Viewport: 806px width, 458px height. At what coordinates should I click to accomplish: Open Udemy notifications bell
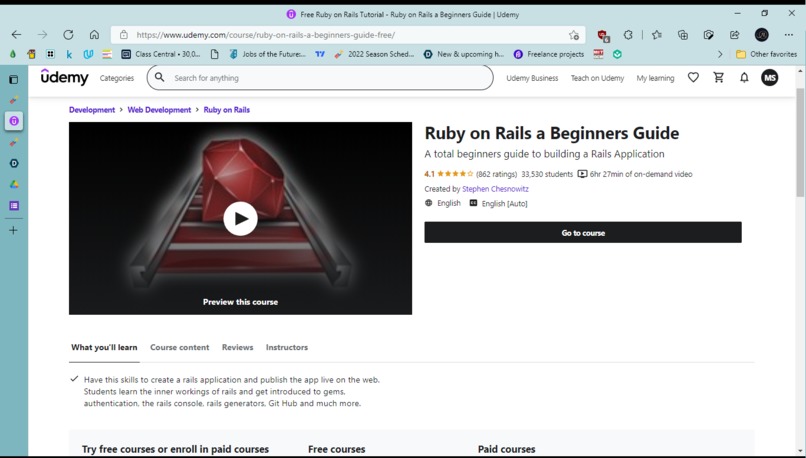(744, 78)
